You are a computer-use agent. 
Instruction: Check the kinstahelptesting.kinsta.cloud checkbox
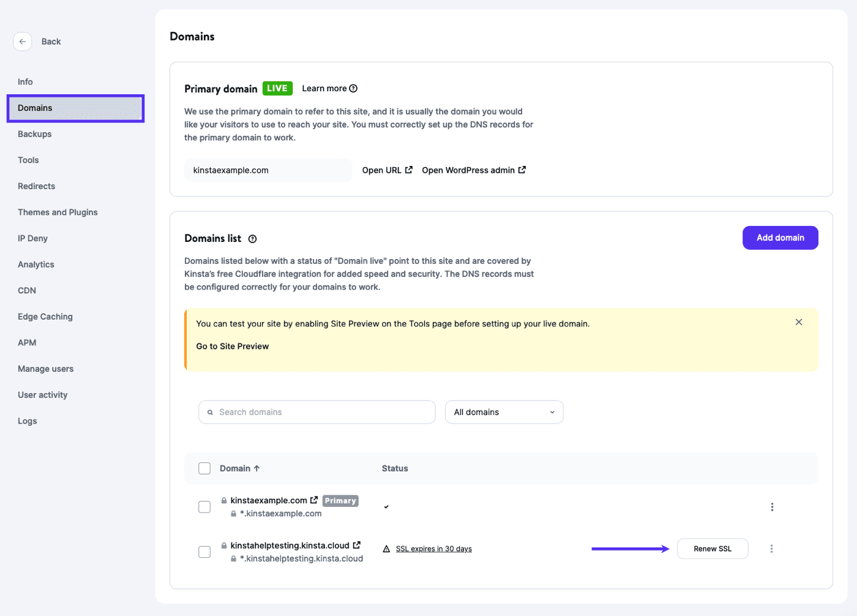pos(204,551)
